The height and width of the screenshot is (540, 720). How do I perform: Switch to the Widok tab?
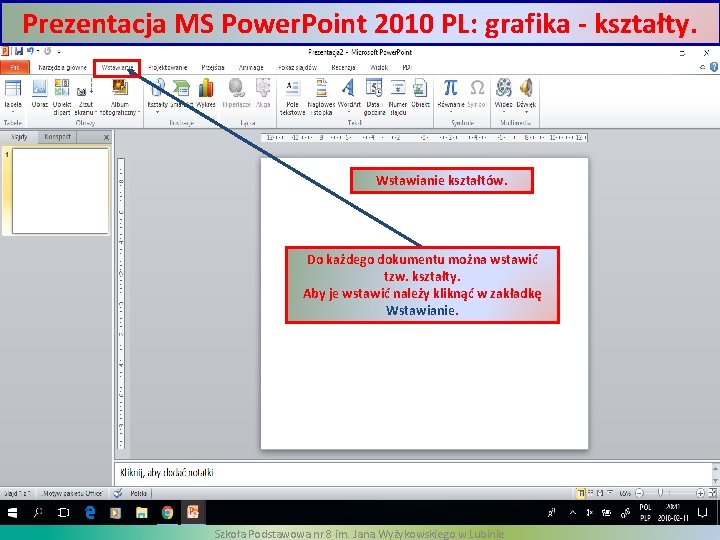click(379, 67)
